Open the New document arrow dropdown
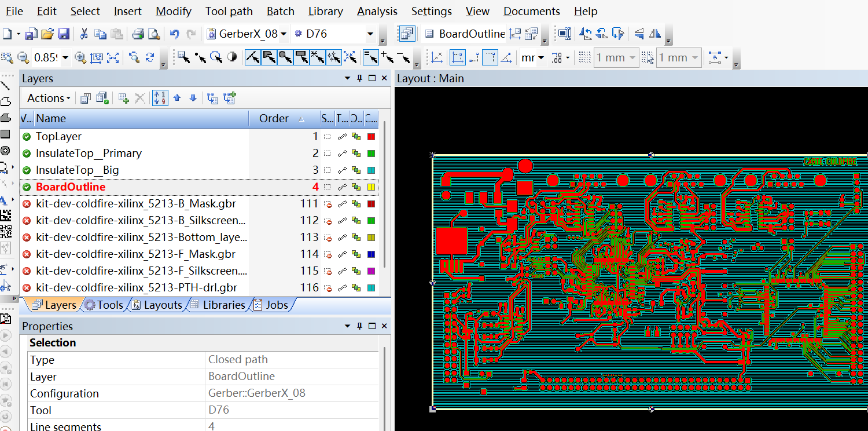 [18, 34]
